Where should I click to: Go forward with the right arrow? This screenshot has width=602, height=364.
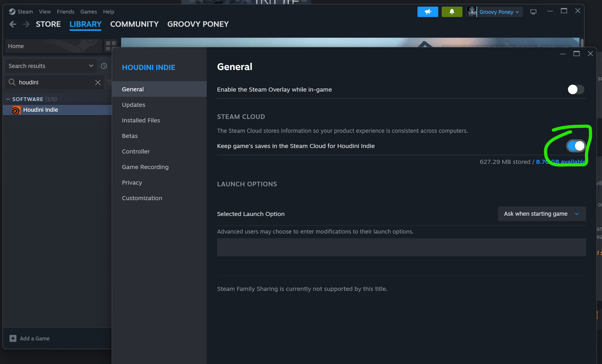pyautogui.click(x=26, y=24)
